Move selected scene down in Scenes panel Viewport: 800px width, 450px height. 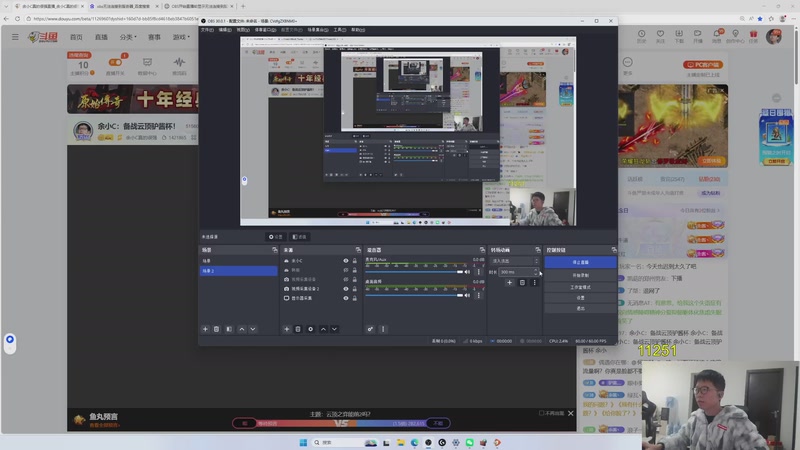[x=253, y=329]
